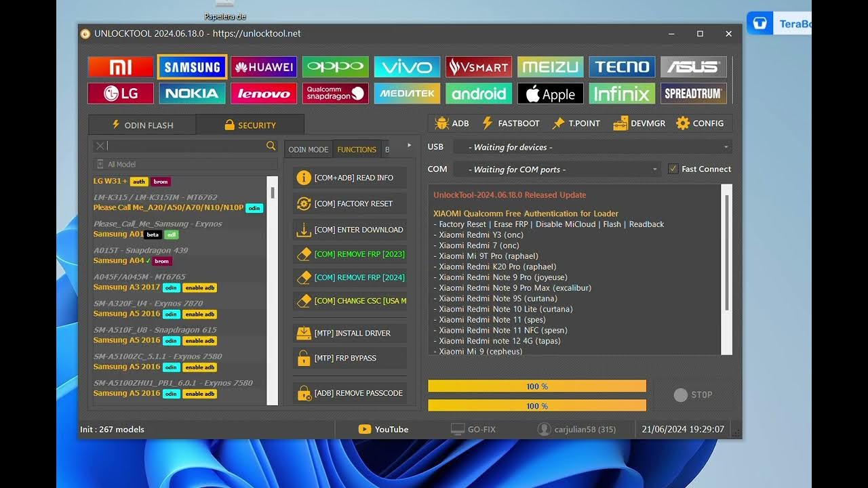Screen dimensions: 868x488
Task: Click the STOP button
Action: coord(693,394)
